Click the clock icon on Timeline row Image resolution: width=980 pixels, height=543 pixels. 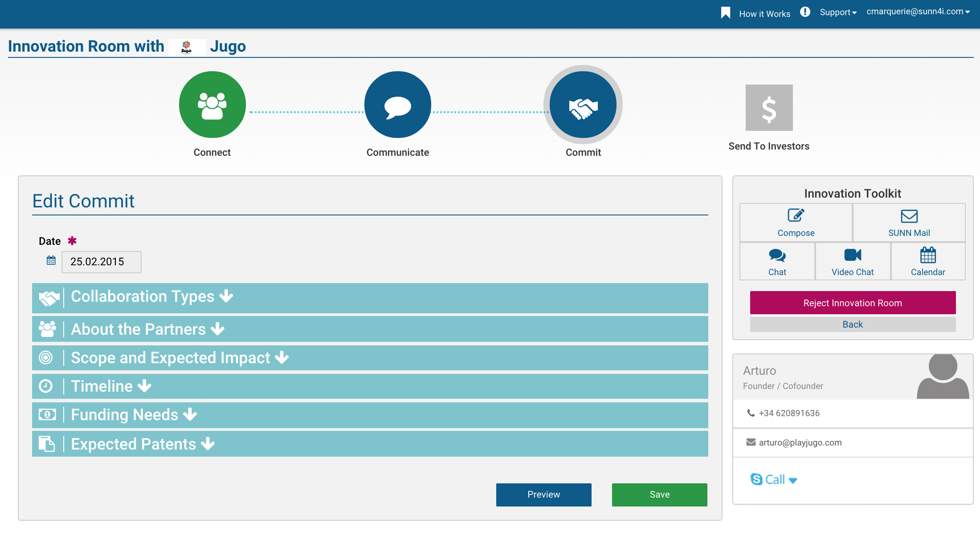click(46, 386)
